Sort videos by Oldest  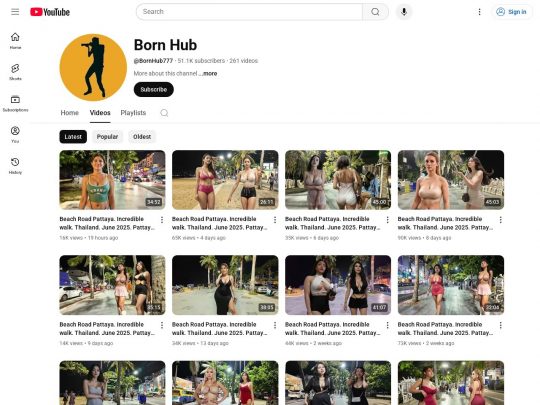click(x=142, y=137)
